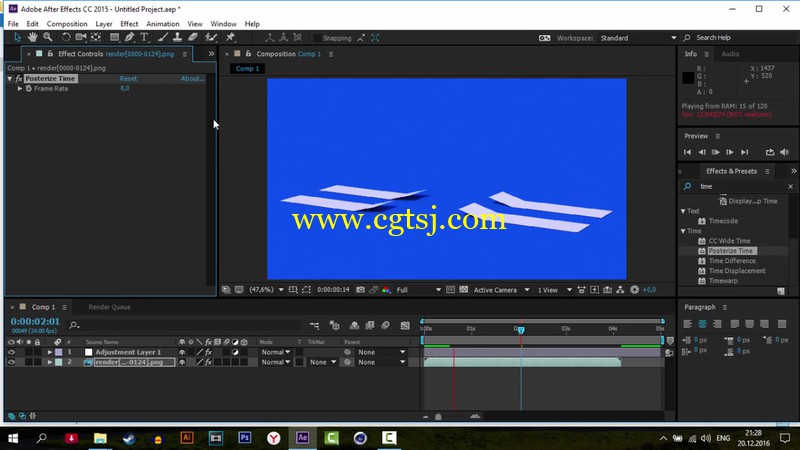800x450 pixels.
Task: Toggle lock on Effect Controls panel
Action: point(50,54)
